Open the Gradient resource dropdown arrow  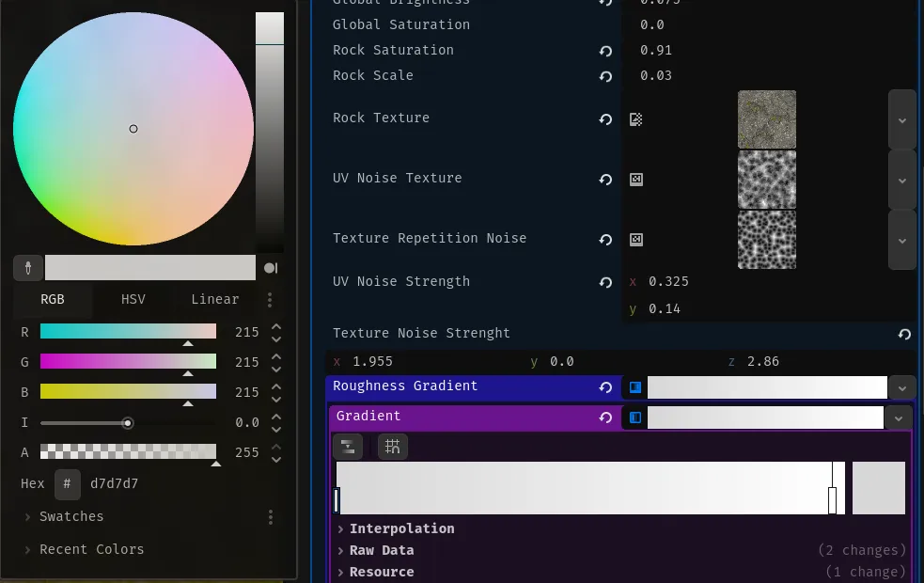coord(899,418)
